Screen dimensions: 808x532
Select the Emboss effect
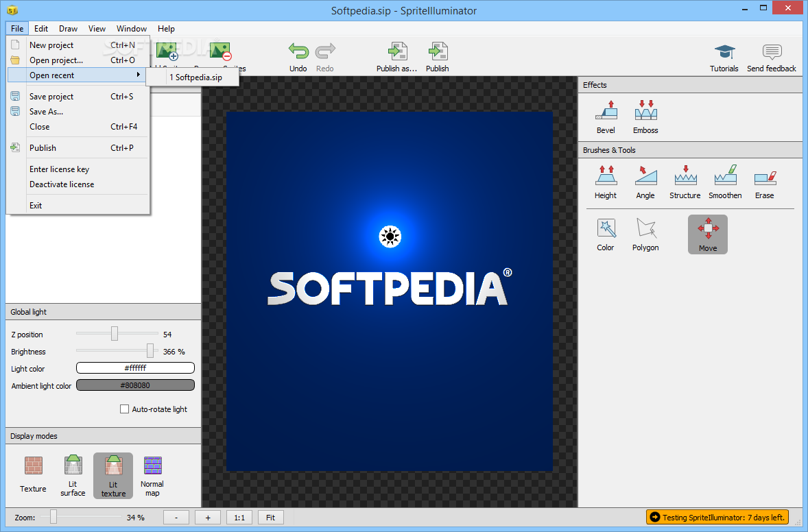pos(645,117)
